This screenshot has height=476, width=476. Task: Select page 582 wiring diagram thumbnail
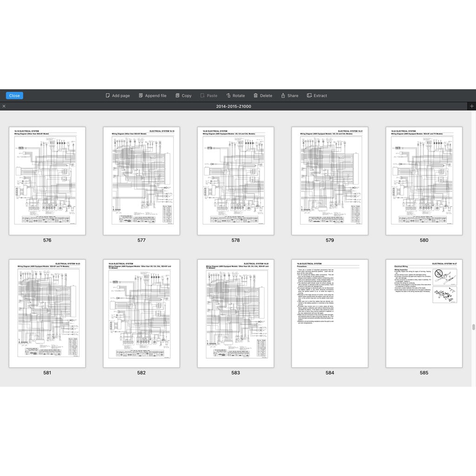pos(141,313)
